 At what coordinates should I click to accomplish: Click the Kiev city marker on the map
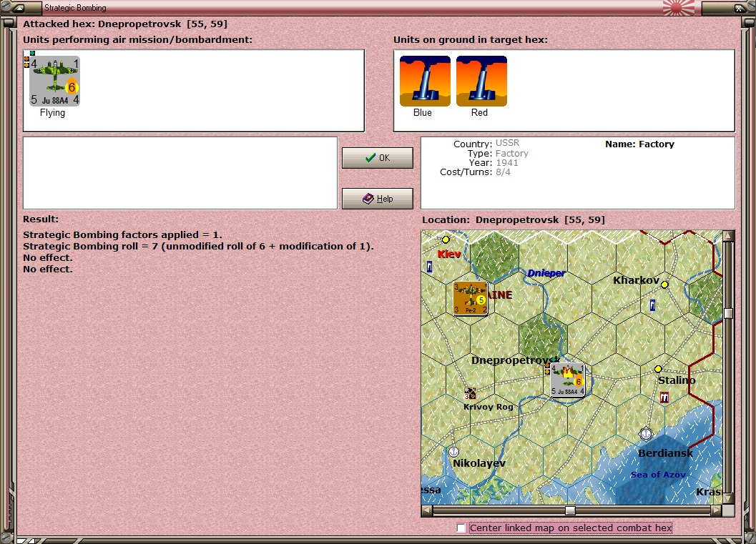(446, 239)
